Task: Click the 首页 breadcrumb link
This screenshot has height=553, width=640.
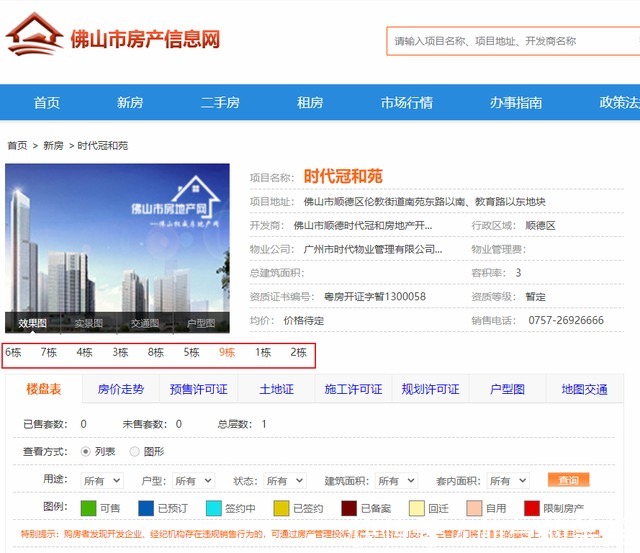Action: (x=17, y=146)
